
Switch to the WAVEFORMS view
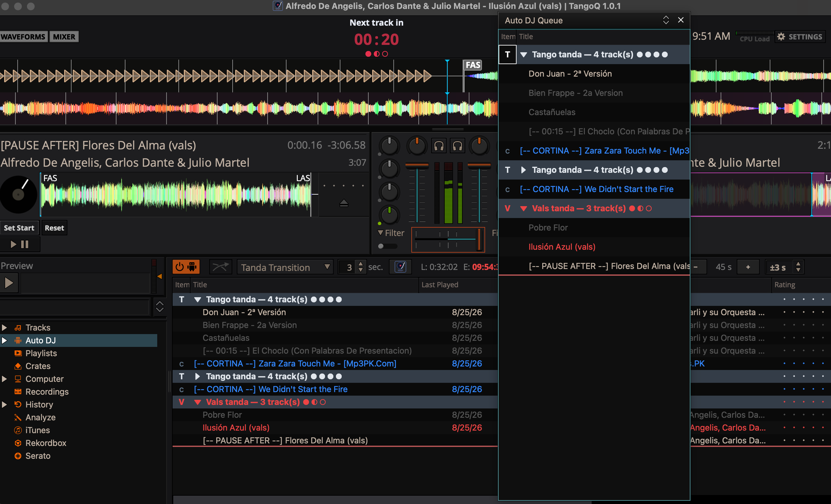[23, 37]
